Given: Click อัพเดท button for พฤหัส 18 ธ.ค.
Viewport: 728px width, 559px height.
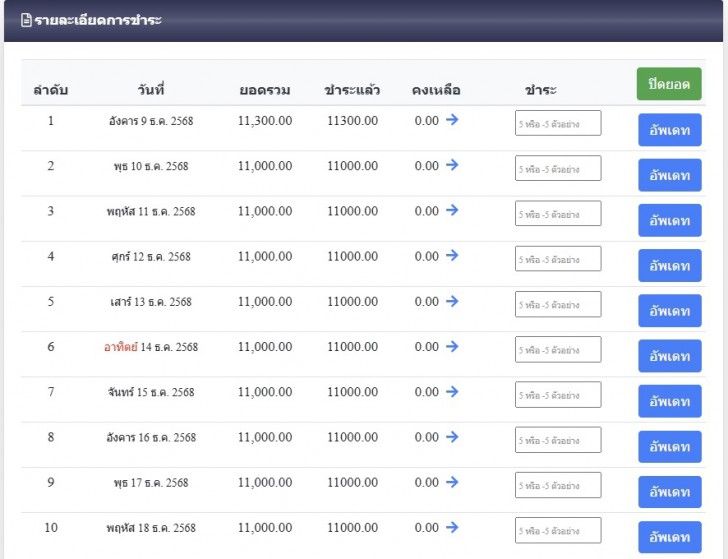Looking at the screenshot, I should pyautogui.click(x=670, y=537).
